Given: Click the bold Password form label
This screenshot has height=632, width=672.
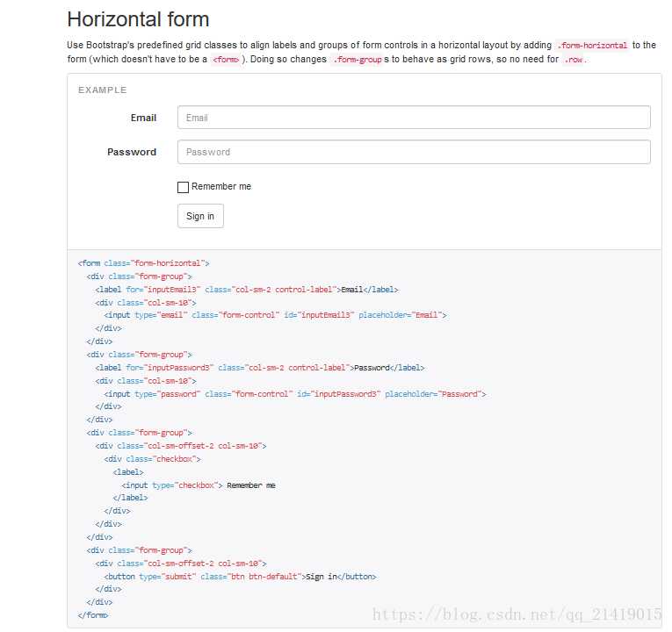Looking at the screenshot, I should coord(132,152).
